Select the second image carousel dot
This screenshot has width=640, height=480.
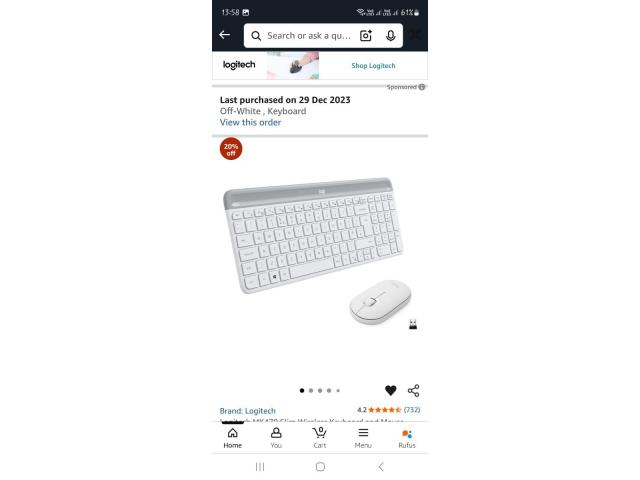[311, 391]
